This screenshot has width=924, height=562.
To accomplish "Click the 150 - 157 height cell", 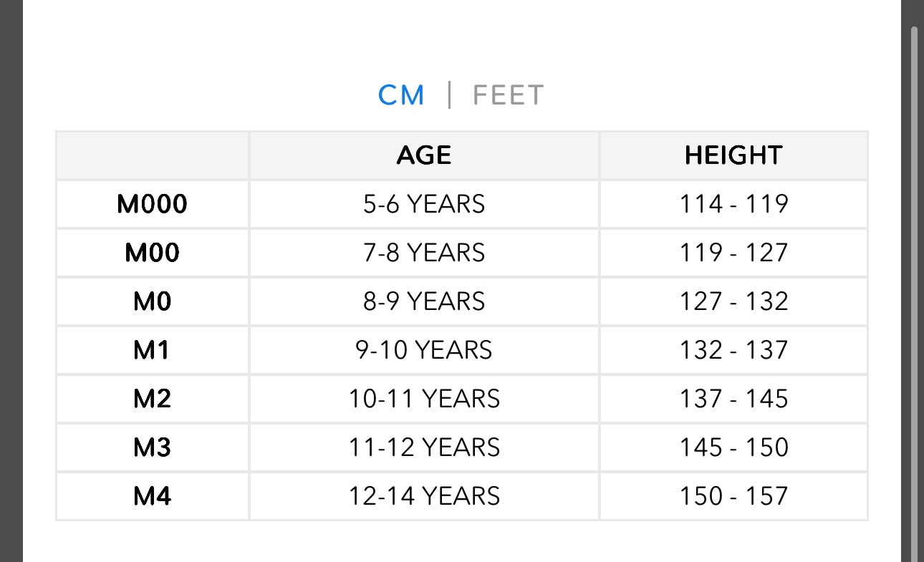I will point(733,496).
